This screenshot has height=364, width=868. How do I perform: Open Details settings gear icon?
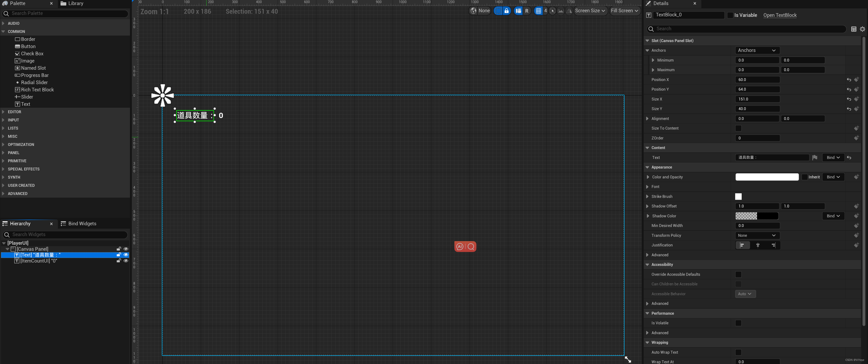pos(862,29)
